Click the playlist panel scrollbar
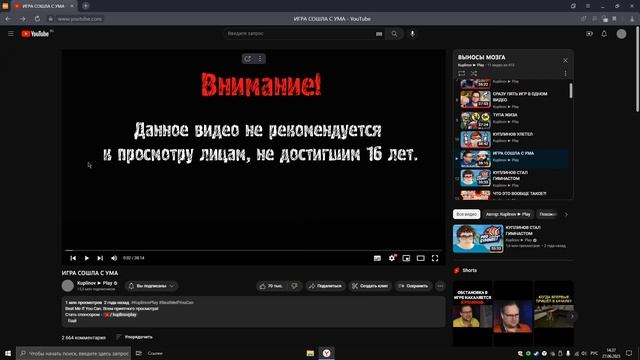The height and width of the screenshot is (360, 640). pyautogui.click(x=571, y=91)
